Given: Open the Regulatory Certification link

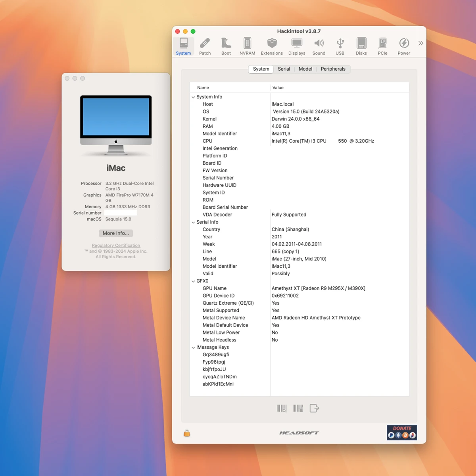Looking at the screenshot, I should (116, 246).
